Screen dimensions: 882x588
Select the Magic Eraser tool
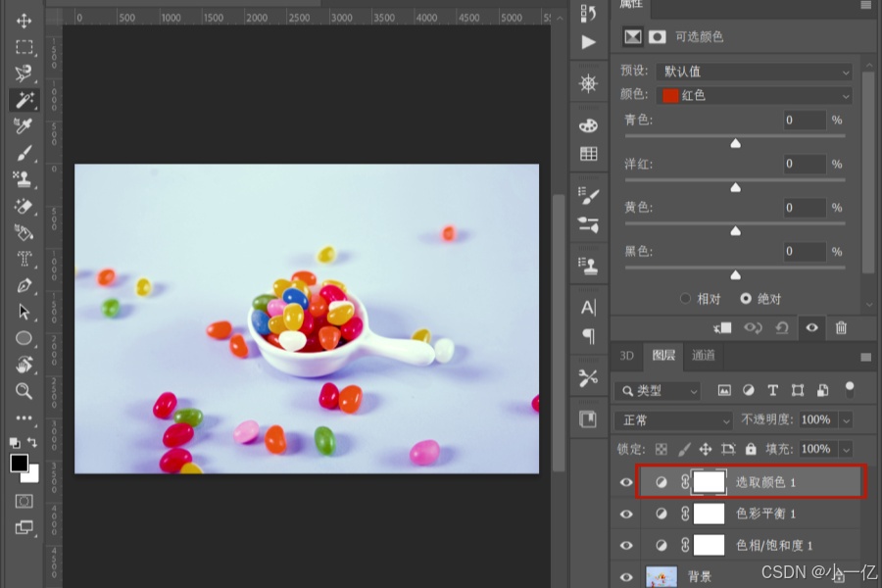click(24, 206)
